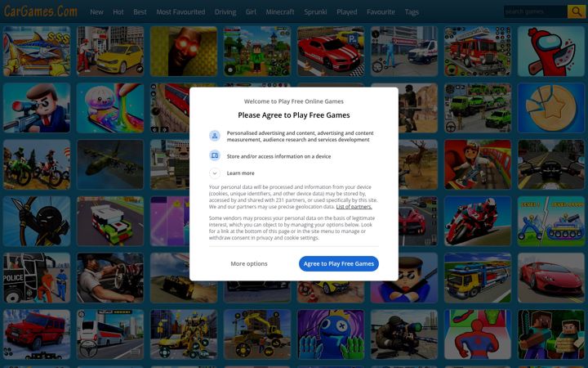Open the star cookie cutting game
Viewport: 588px width, 368px height.
click(x=551, y=108)
